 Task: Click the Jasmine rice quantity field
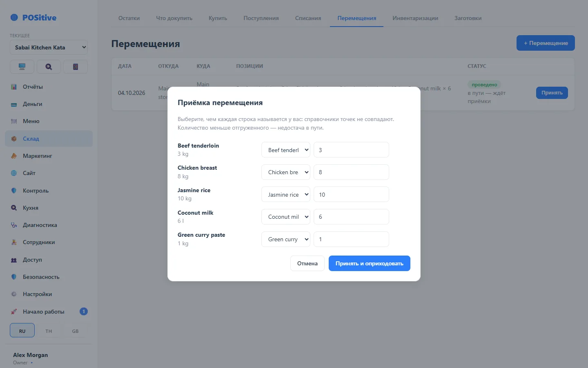coord(351,195)
